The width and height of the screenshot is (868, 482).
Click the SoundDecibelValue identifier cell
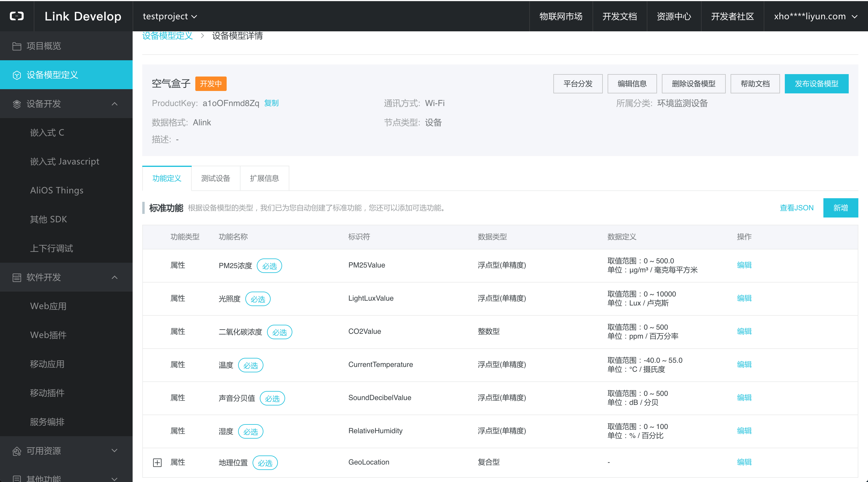point(379,397)
